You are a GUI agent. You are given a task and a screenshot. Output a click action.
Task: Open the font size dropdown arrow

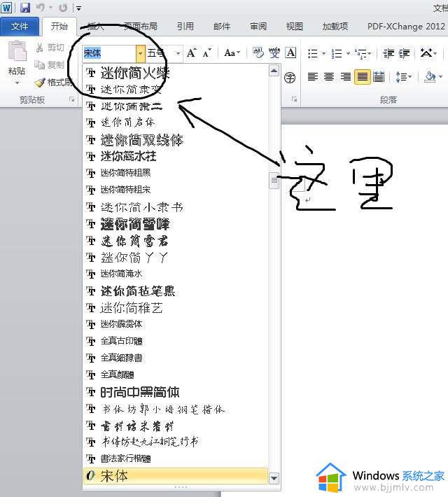[x=178, y=53]
